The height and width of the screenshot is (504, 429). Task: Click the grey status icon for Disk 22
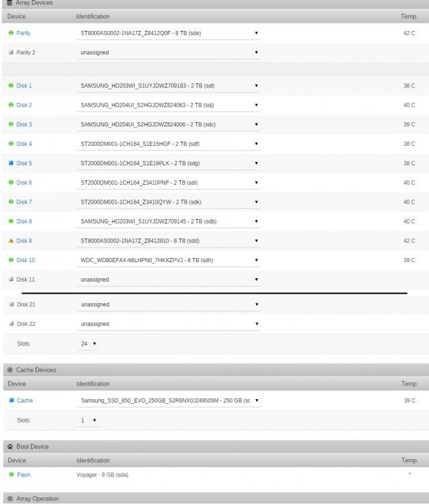point(11,323)
